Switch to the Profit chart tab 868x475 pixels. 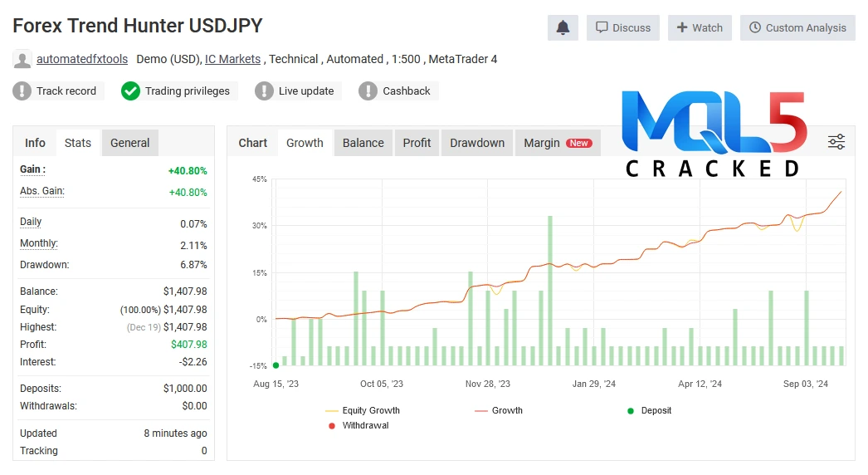[x=417, y=143]
